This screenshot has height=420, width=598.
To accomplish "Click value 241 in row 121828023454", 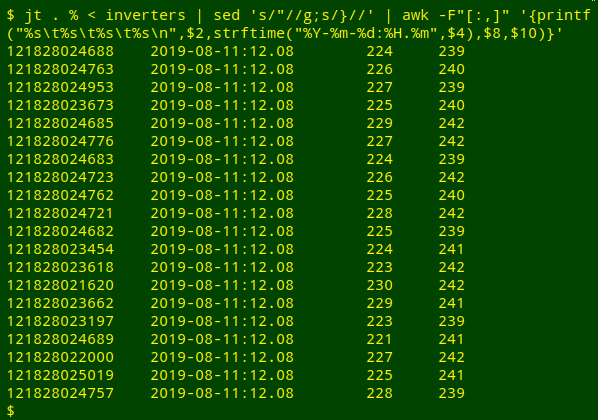I will 452,249.
